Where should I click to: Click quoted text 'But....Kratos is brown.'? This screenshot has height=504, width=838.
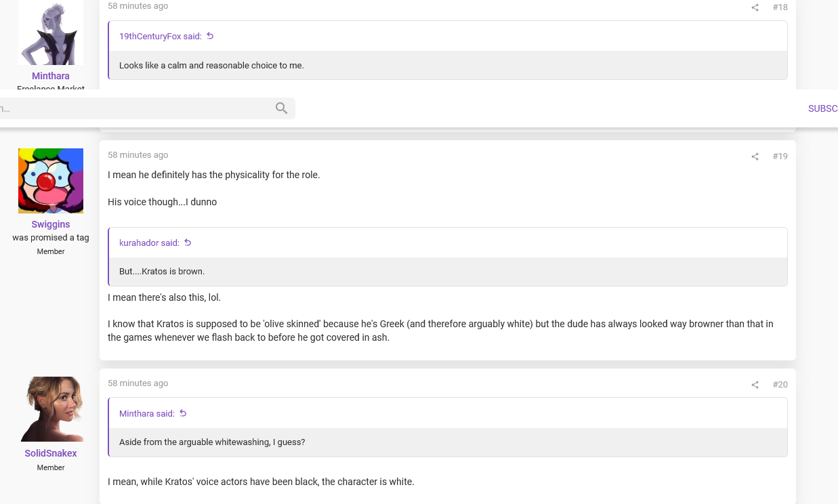(x=162, y=272)
